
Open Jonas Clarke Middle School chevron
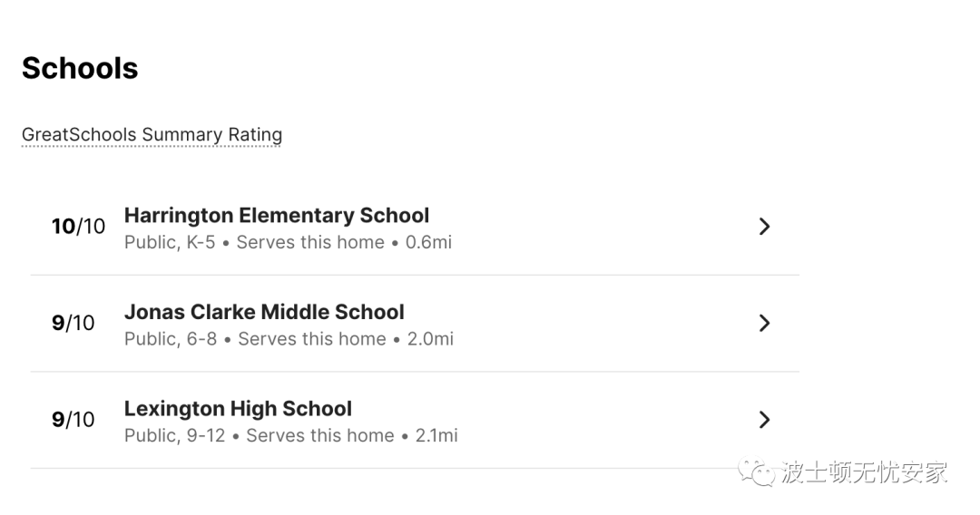click(x=764, y=323)
